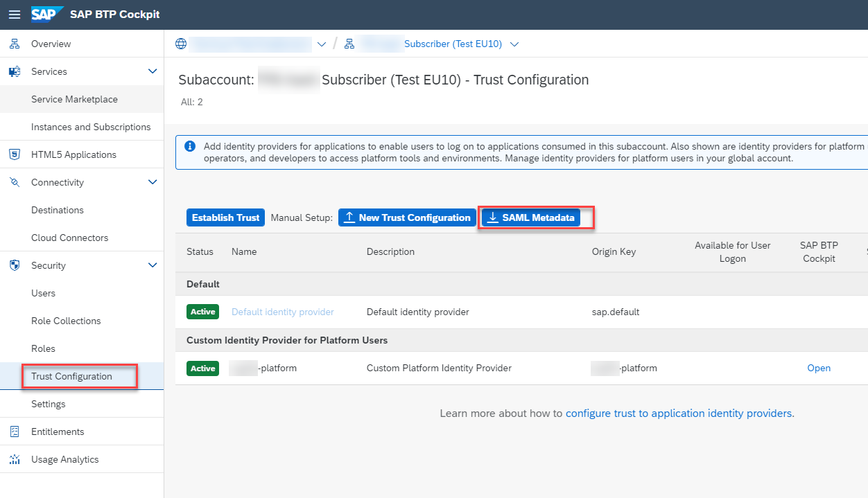
Task: Click the Establish Trust button
Action: coord(226,217)
